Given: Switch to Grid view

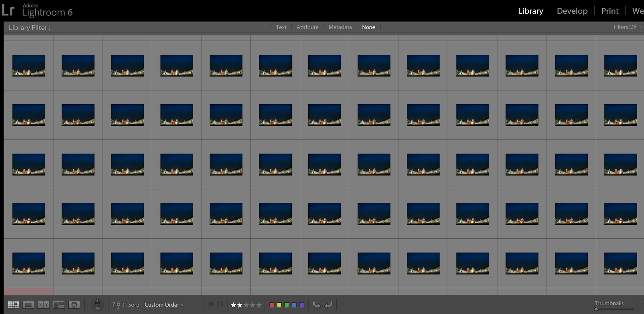Looking at the screenshot, I should (x=13, y=305).
